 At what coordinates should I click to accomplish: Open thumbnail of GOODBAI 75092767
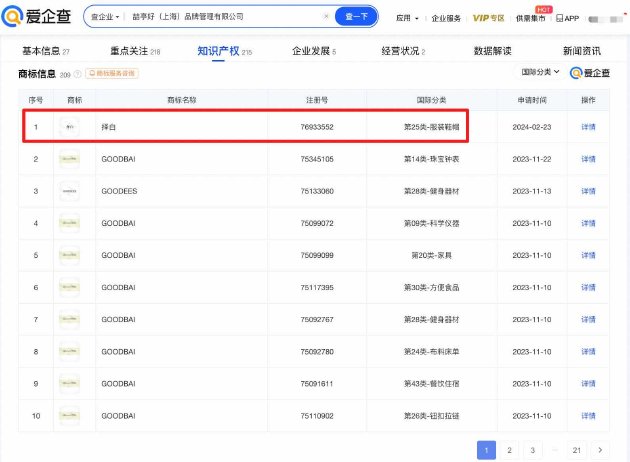click(x=70, y=320)
